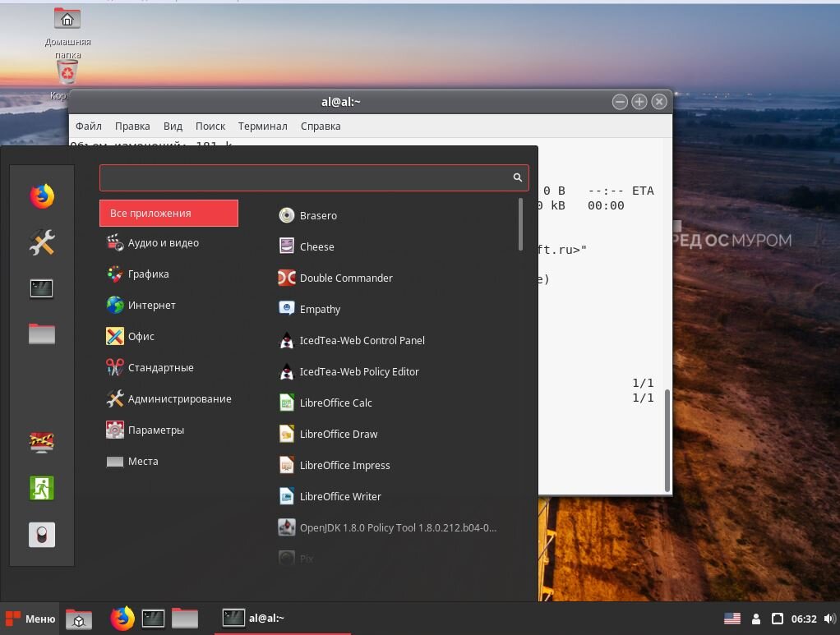This screenshot has width=840, height=635.
Task: Open file manager launcher on the taskbar
Action: coord(185,619)
